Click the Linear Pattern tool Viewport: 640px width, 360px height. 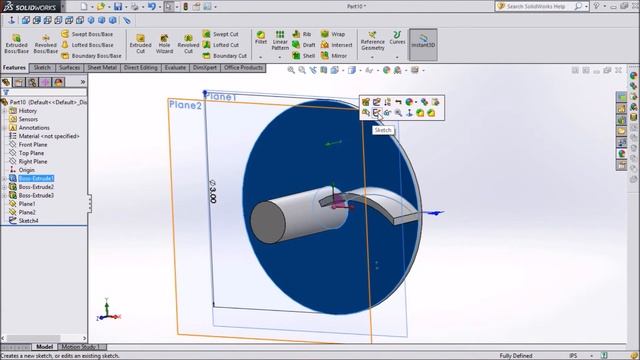click(x=280, y=40)
